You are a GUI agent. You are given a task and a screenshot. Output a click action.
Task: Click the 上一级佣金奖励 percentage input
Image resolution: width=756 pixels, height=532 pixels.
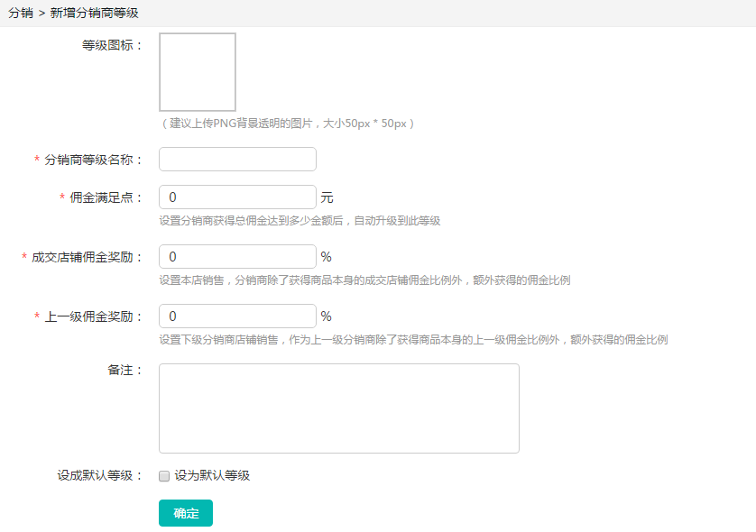click(x=237, y=316)
